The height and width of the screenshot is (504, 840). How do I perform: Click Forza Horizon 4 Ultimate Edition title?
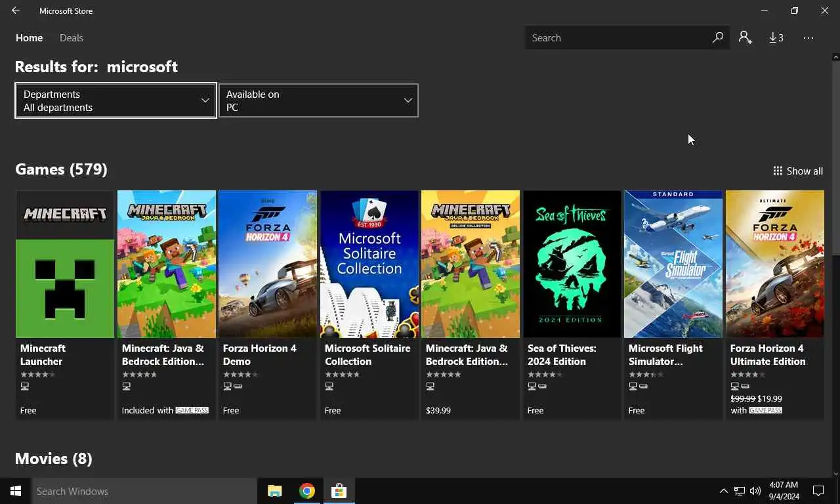[x=767, y=354]
